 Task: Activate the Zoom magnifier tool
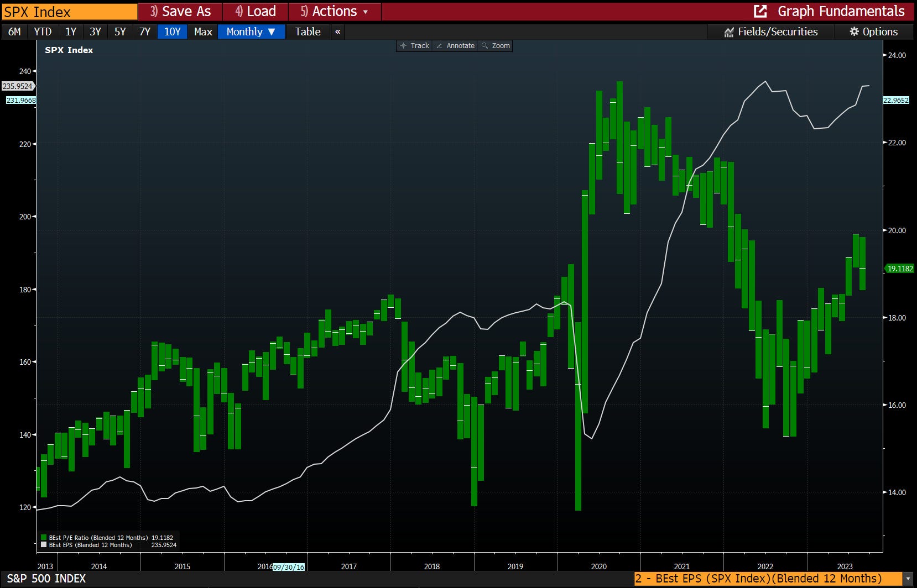click(x=496, y=46)
